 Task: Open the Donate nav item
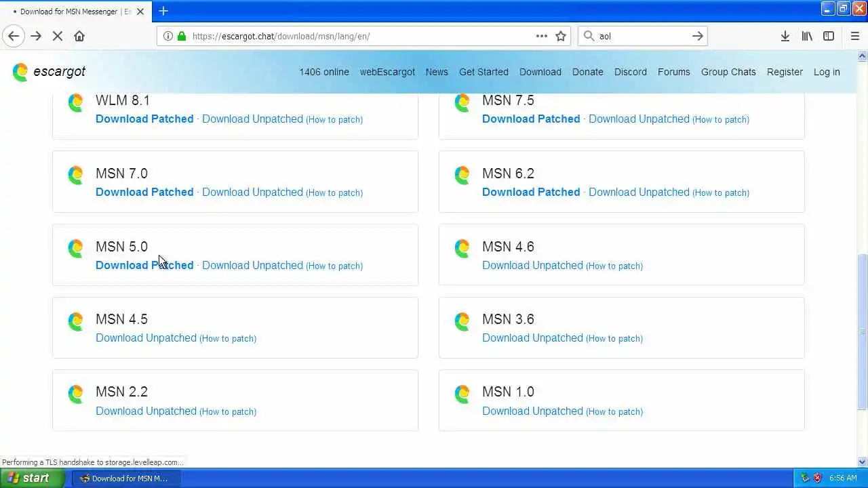point(588,72)
